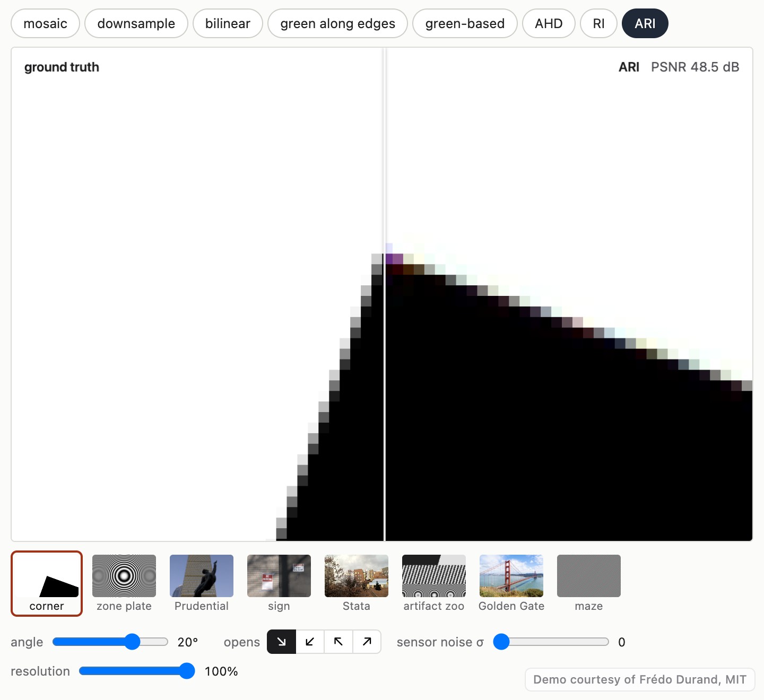Choose the sign test image

point(279,583)
